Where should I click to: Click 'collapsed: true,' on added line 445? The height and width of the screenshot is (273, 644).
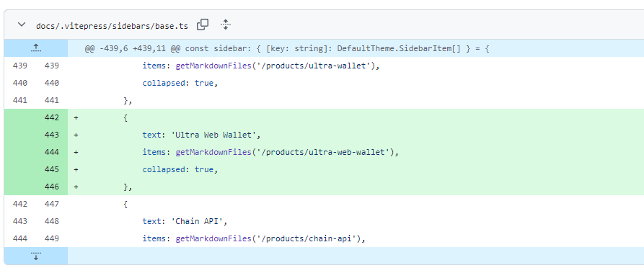click(x=180, y=169)
